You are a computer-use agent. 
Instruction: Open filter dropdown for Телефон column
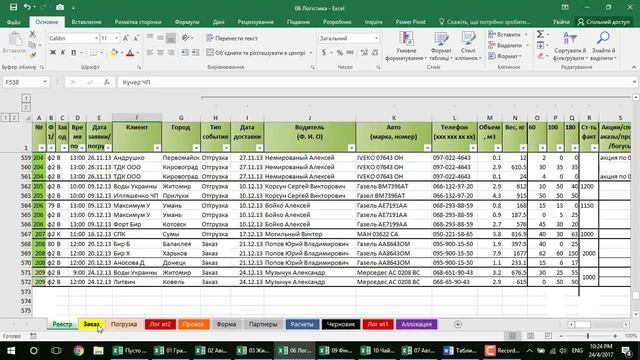pos(473,148)
